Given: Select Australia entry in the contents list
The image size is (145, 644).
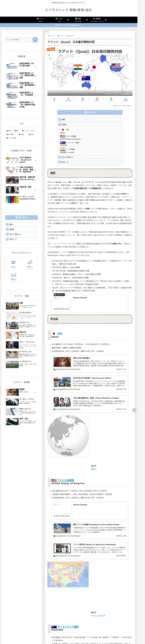Looking at the screenshot, I should (70, 144).
